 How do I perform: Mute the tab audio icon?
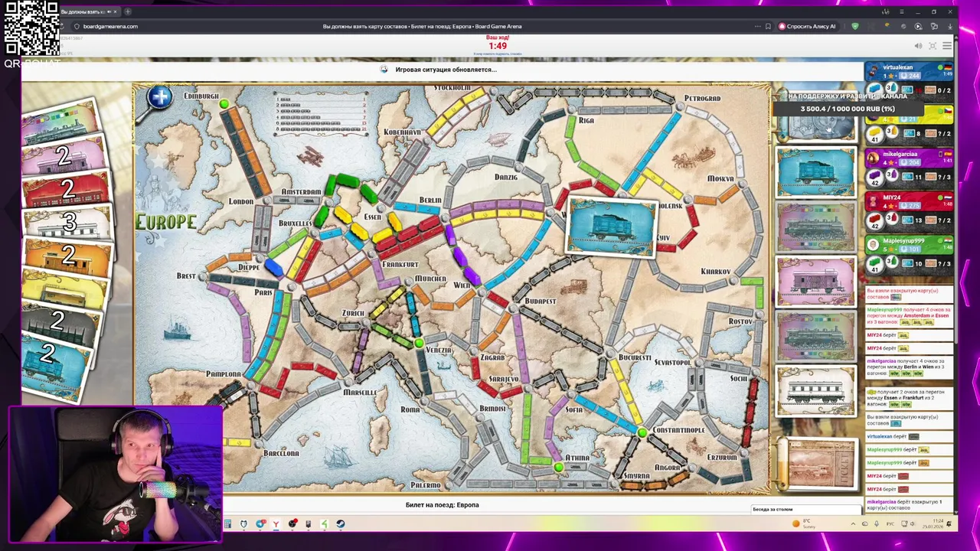click(109, 11)
